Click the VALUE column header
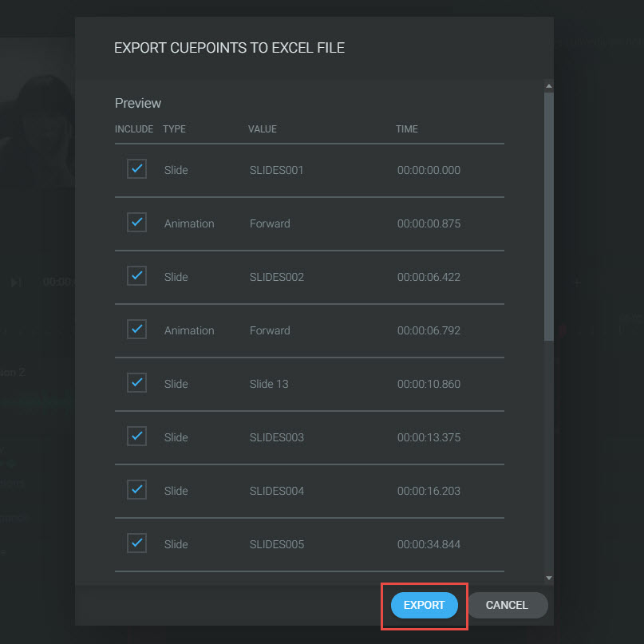The width and height of the screenshot is (644, 644). click(263, 129)
